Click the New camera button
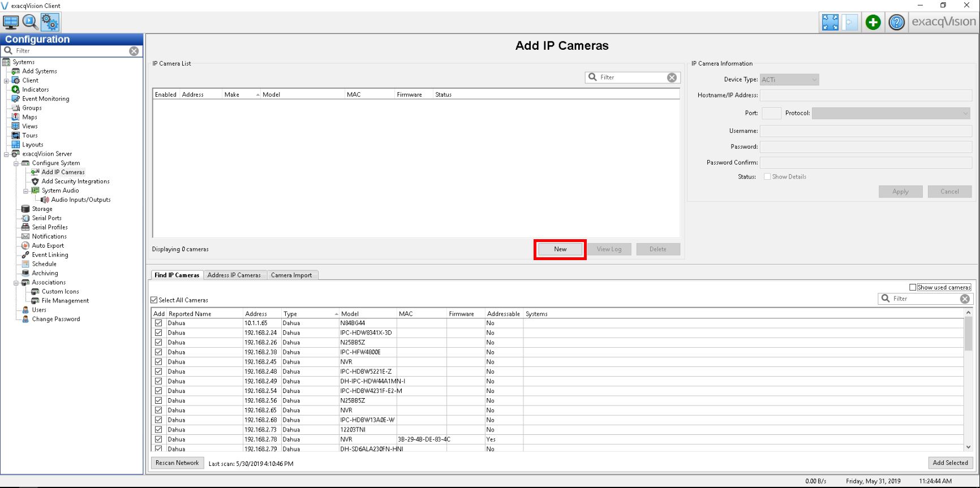Image resolution: width=980 pixels, height=488 pixels. click(x=560, y=249)
